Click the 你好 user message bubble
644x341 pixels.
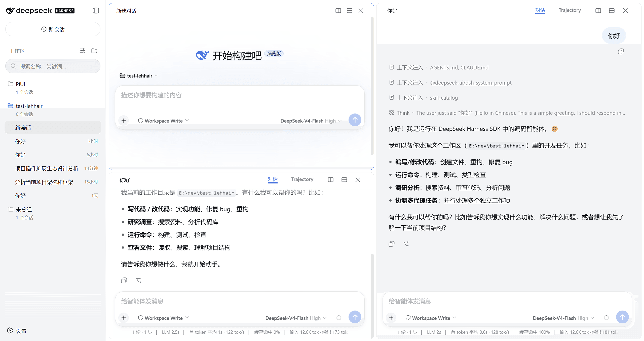[x=614, y=36]
